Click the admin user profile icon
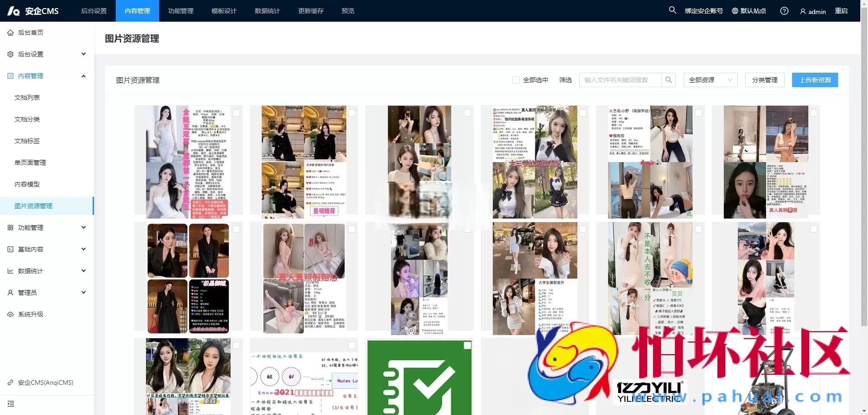Image resolution: width=868 pixels, height=415 pixels. [802, 11]
